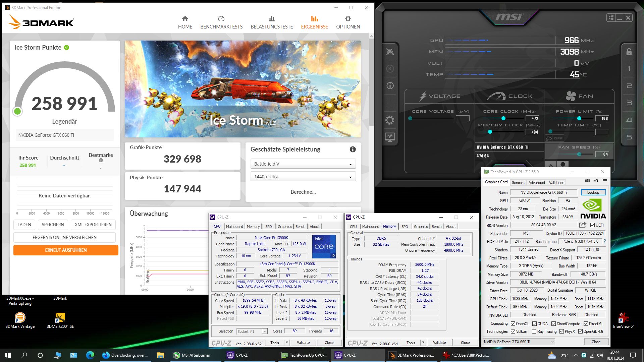Toggle DirectCompute checkbox in GPU-Z
The image size is (644, 362).
[x=553, y=324]
